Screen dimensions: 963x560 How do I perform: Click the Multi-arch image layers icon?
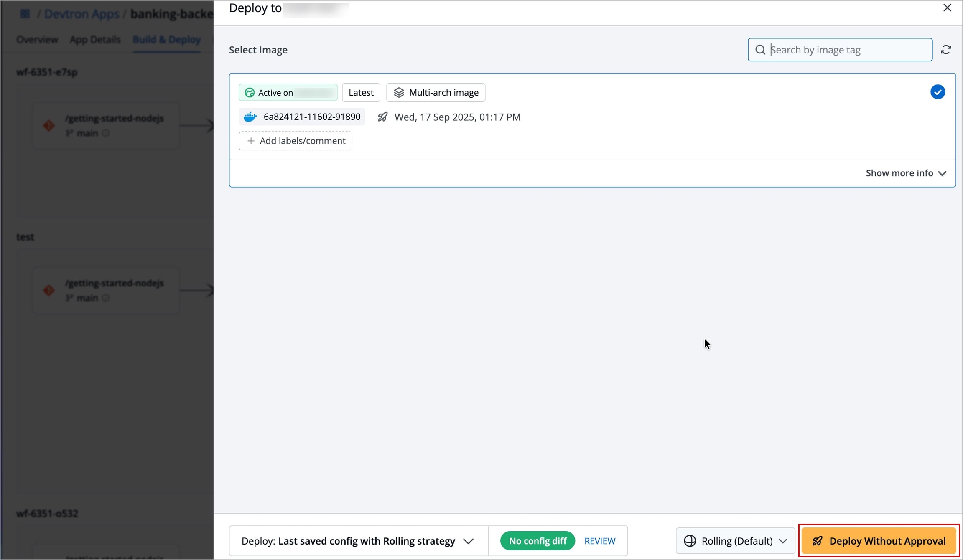point(399,93)
